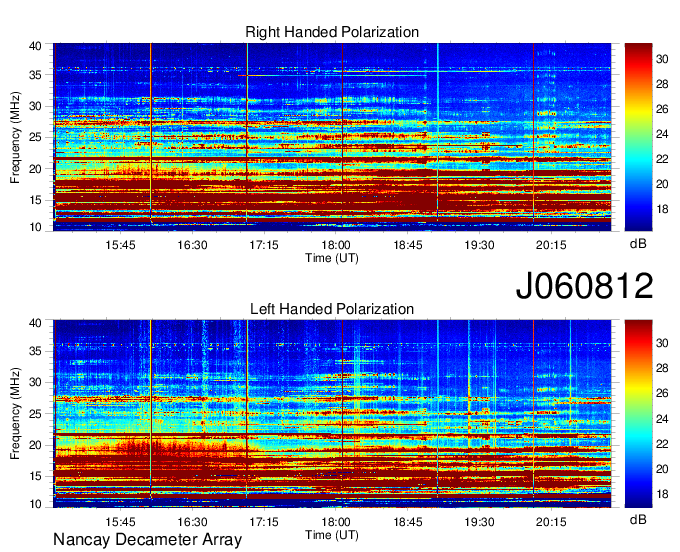Click the bottom plot's "Frequency (MHz)" axis label

click(x=15, y=414)
